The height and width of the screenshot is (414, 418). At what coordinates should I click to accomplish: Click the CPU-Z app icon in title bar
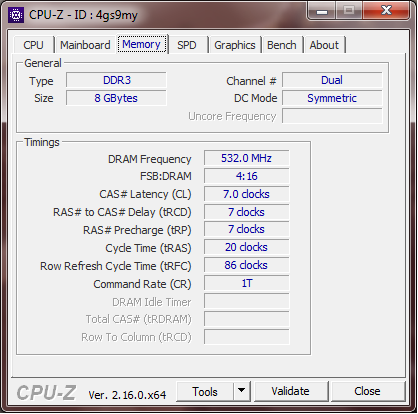pos(16,15)
